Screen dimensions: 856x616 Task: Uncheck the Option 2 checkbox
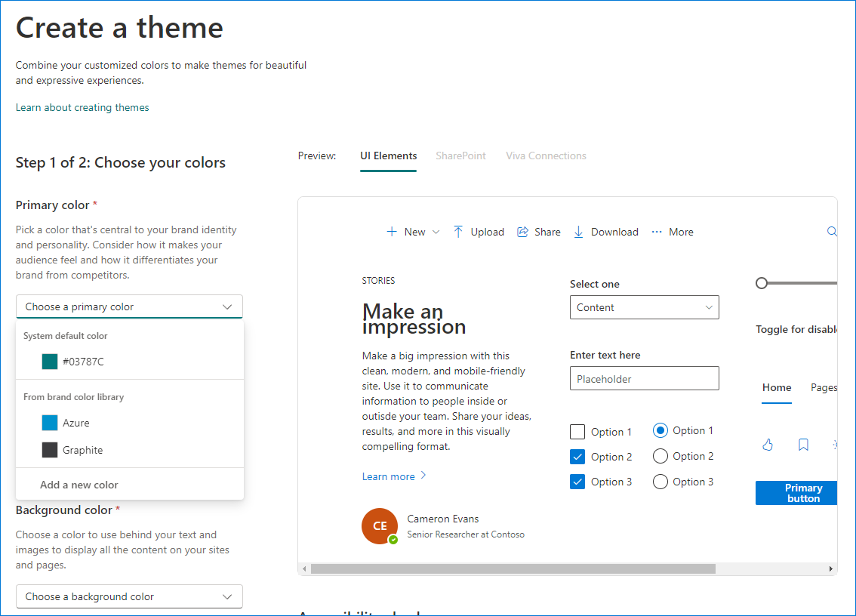577,456
